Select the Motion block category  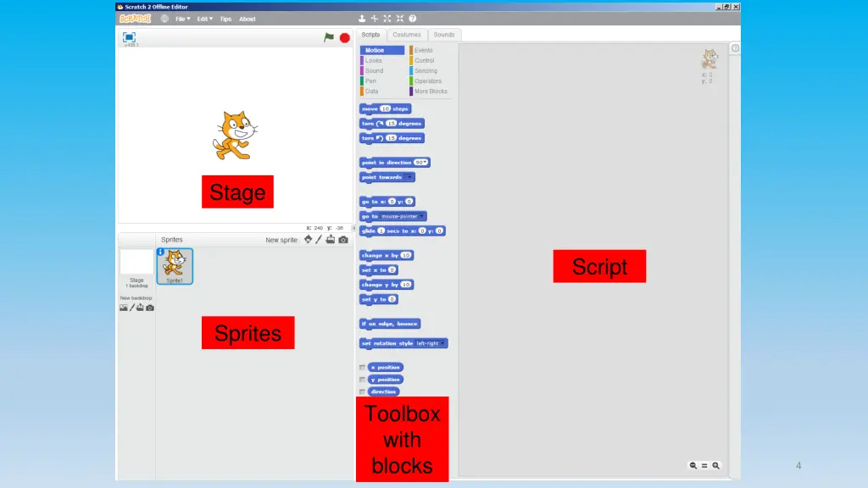point(382,50)
